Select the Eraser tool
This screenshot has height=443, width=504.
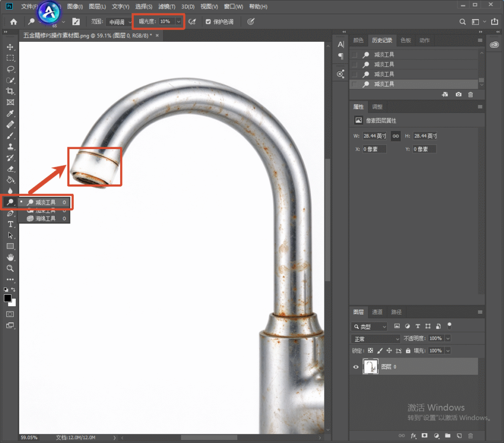[10, 169]
